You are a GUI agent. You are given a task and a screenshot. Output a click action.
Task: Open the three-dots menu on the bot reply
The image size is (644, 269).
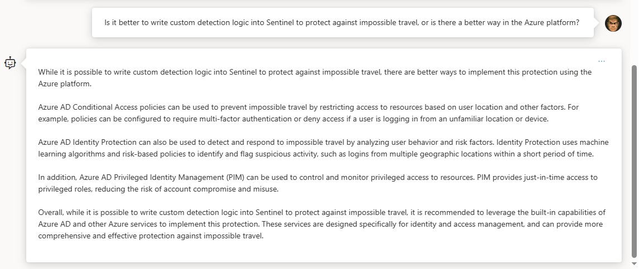pyautogui.click(x=601, y=61)
